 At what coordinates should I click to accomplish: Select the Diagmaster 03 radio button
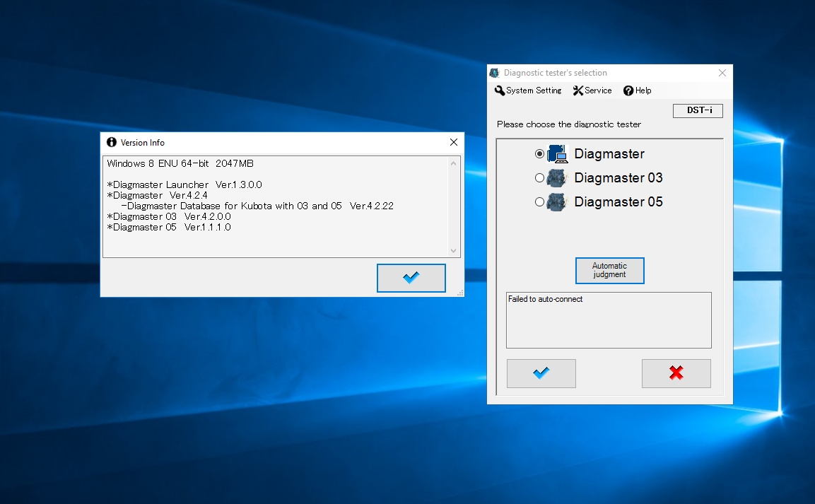click(540, 178)
